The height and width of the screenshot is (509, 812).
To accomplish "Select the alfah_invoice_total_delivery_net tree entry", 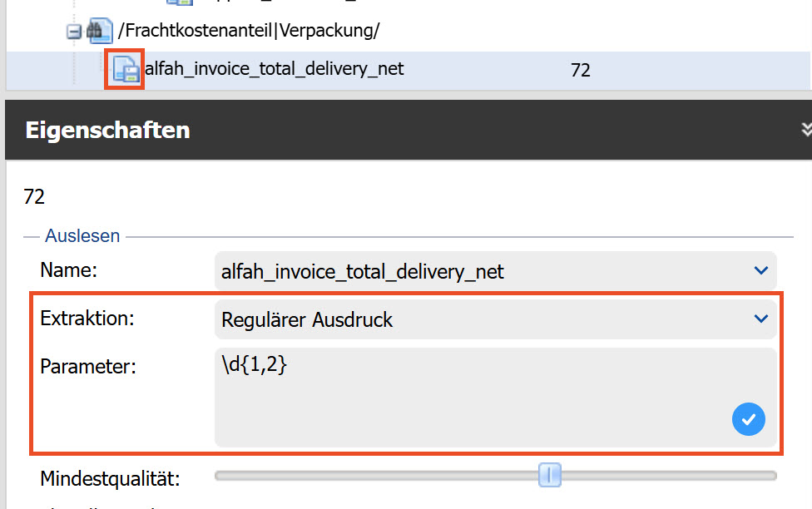I will (275, 69).
